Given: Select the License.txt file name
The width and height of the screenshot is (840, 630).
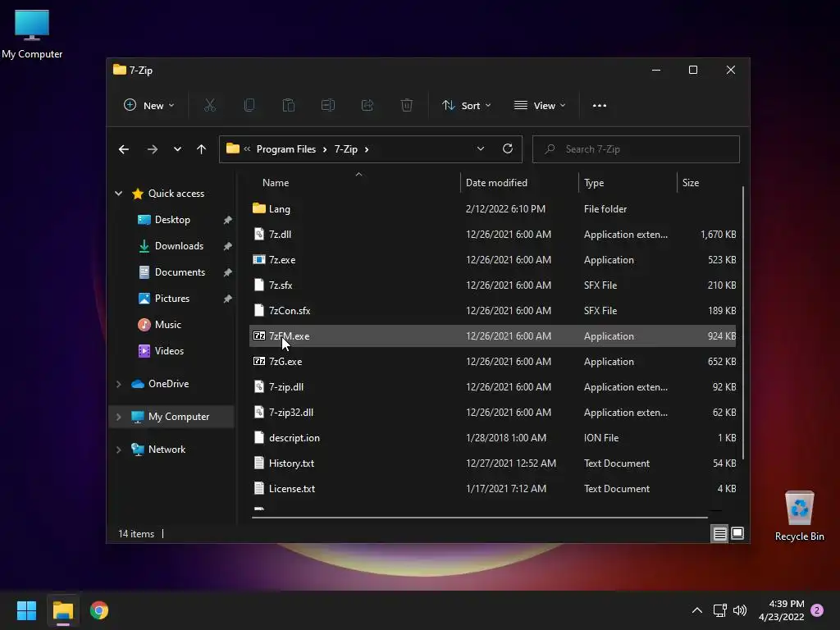Looking at the screenshot, I should [x=292, y=489].
